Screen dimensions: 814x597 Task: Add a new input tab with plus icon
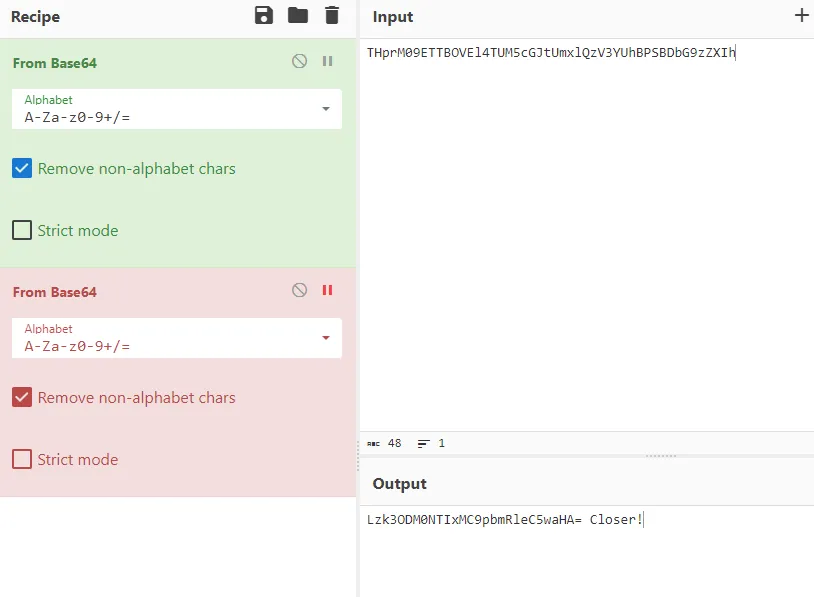[802, 16]
